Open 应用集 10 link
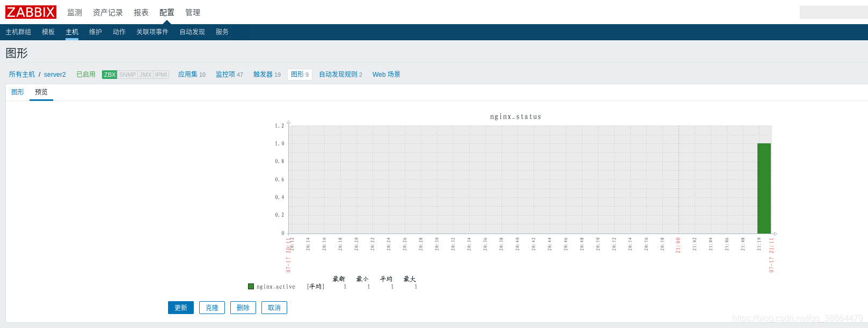868x328 pixels. pyautogui.click(x=192, y=75)
